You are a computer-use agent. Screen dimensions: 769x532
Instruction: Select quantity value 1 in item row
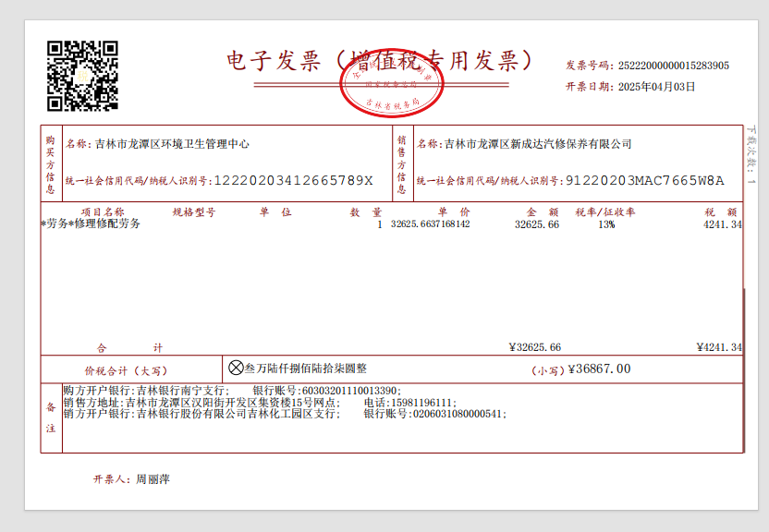[380, 224]
